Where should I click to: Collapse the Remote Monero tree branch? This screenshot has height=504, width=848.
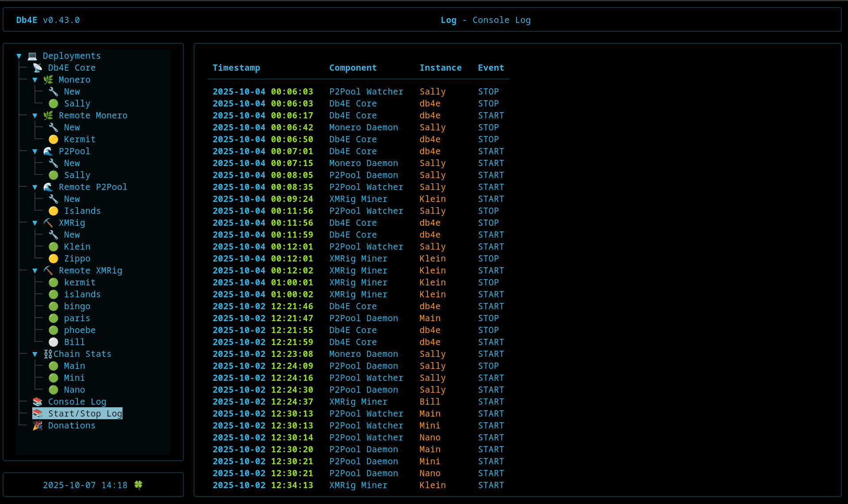[35, 116]
